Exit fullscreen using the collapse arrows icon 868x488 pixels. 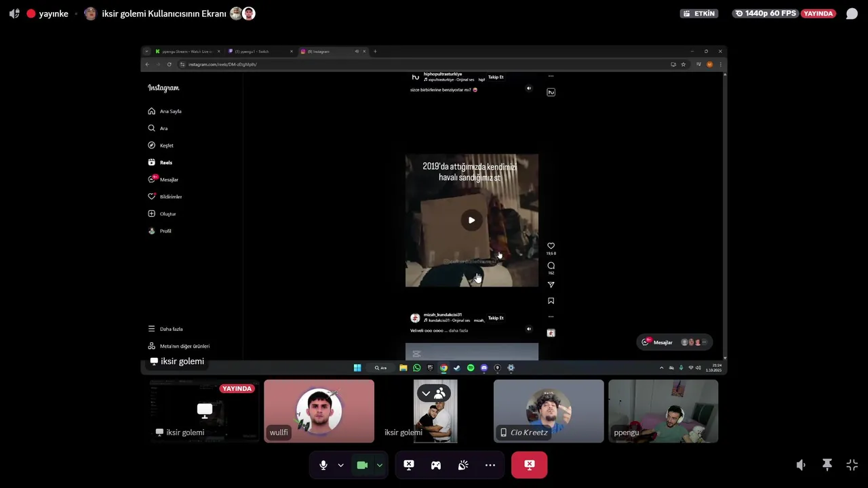(x=852, y=465)
